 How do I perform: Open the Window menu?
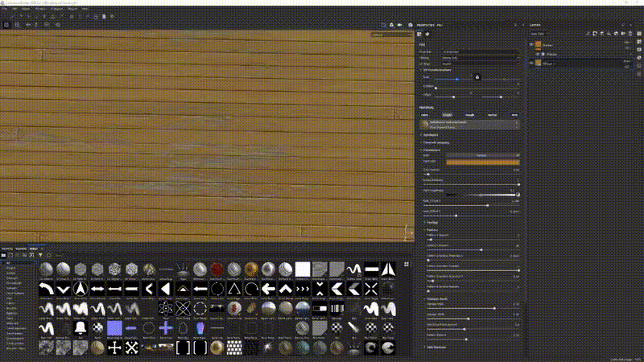click(x=41, y=9)
